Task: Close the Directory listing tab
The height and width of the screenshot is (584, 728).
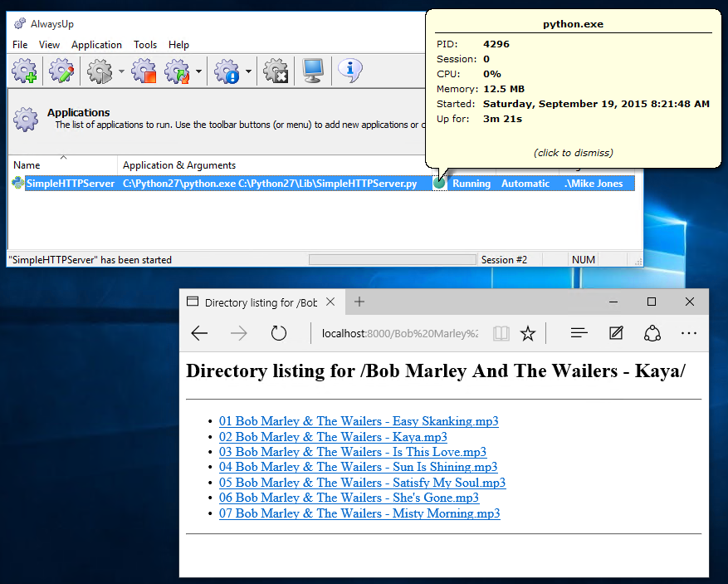Action: pos(330,302)
